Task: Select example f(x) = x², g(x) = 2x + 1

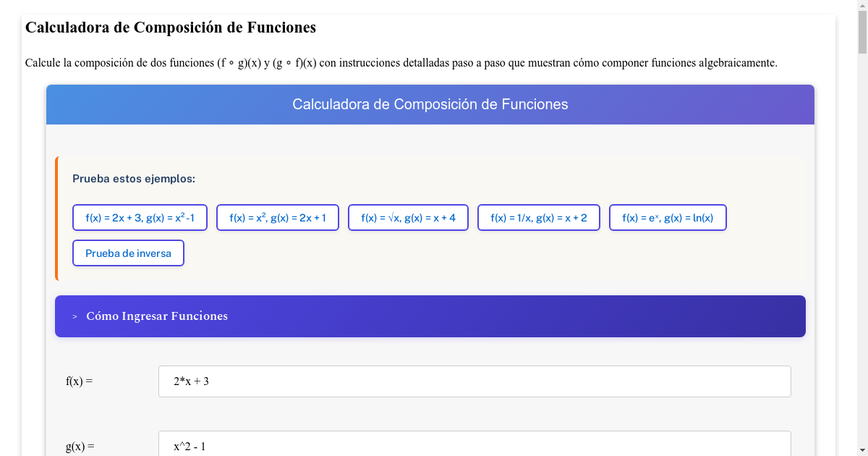Action: [277, 216]
